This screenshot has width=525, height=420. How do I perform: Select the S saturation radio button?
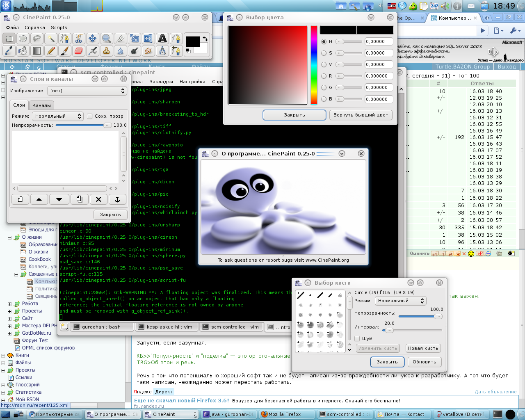click(324, 53)
